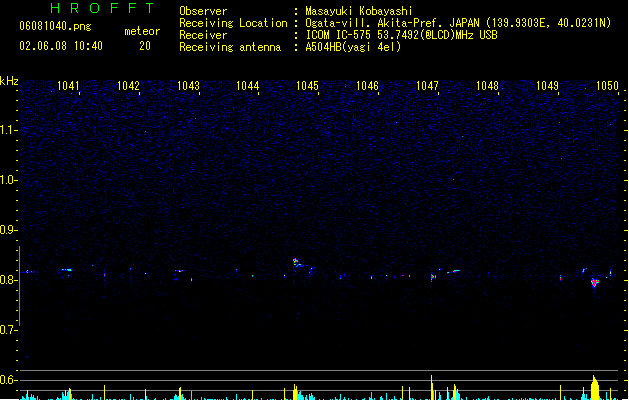Click the 1046 time axis label

coord(367,85)
